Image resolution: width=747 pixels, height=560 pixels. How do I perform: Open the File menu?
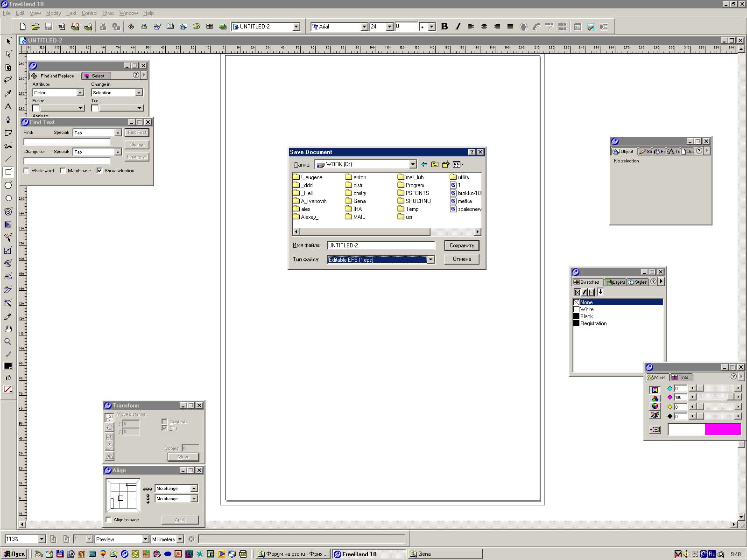(x=7, y=13)
